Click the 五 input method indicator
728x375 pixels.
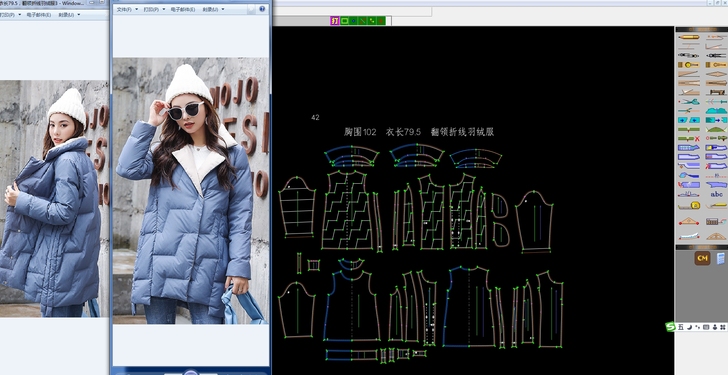(x=681, y=327)
